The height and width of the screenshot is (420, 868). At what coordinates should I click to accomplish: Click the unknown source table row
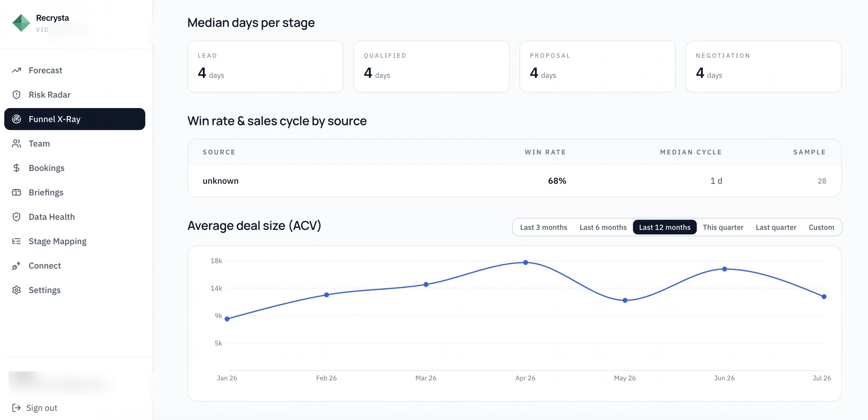514,181
